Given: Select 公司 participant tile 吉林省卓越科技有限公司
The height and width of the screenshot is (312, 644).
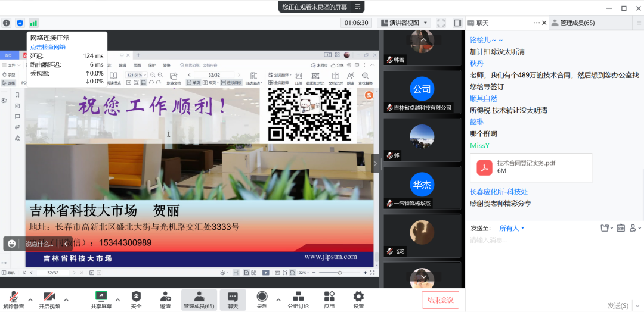Looking at the screenshot, I should pyautogui.click(x=422, y=92).
